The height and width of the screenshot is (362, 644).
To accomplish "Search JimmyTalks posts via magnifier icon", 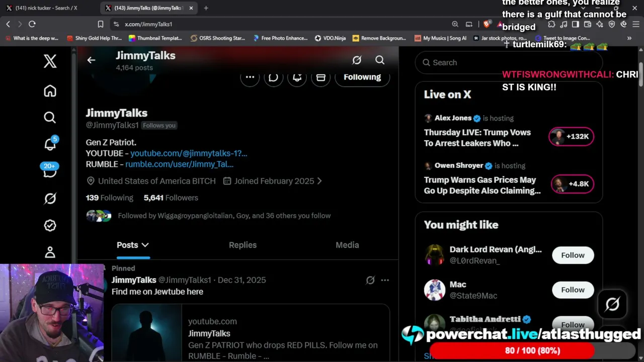I will [x=380, y=60].
